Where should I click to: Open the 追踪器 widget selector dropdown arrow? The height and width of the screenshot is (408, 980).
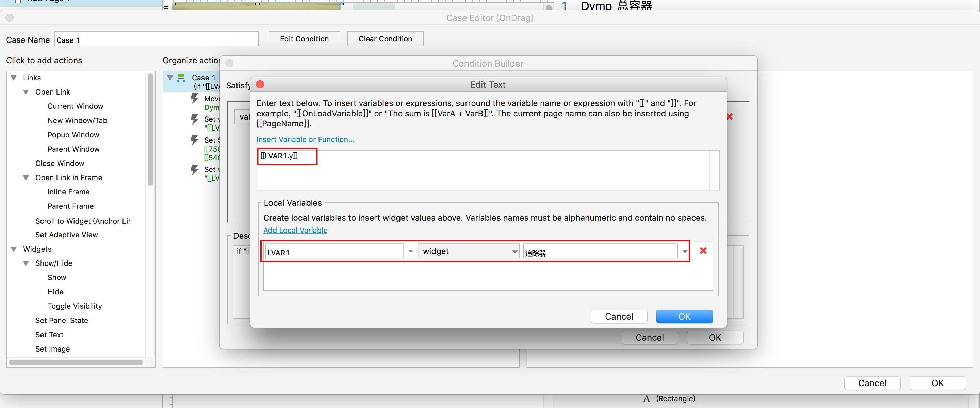point(684,251)
